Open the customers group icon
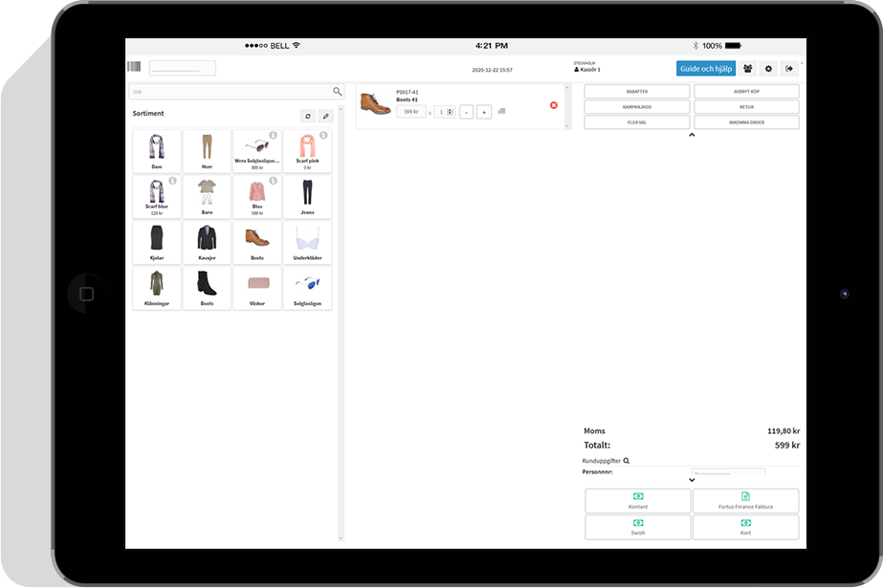 [x=747, y=69]
